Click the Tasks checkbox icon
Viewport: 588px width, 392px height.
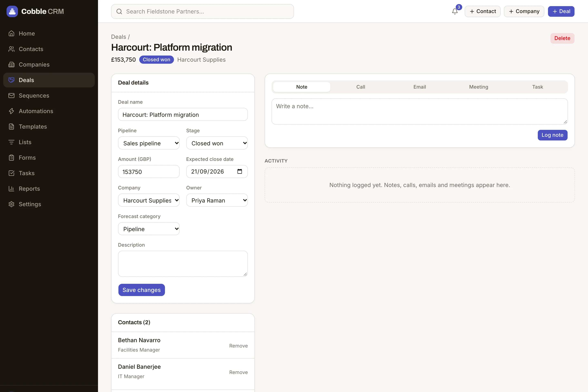pyautogui.click(x=11, y=173)
